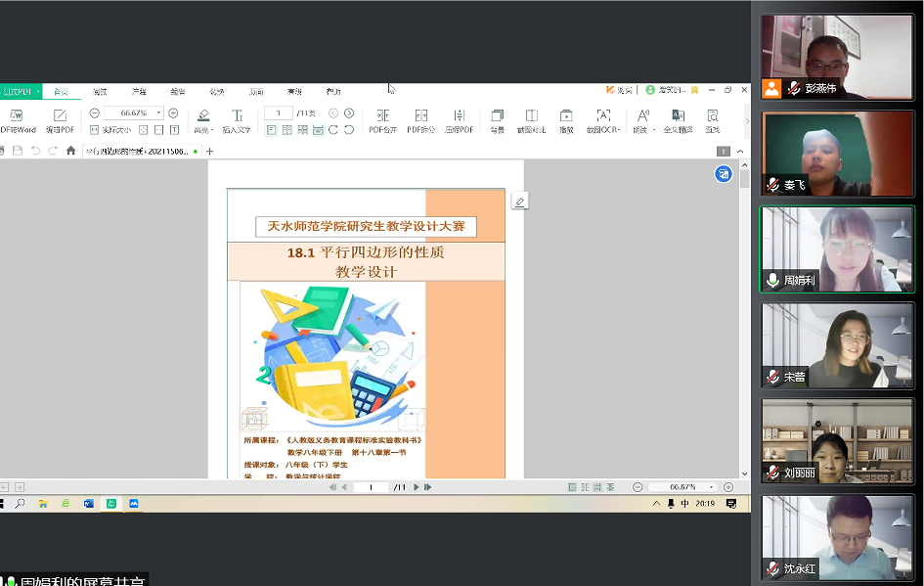Open the full-text translation tool
Image resolution: width=924 pixels, height=586 pixels.
pos(678,115)
